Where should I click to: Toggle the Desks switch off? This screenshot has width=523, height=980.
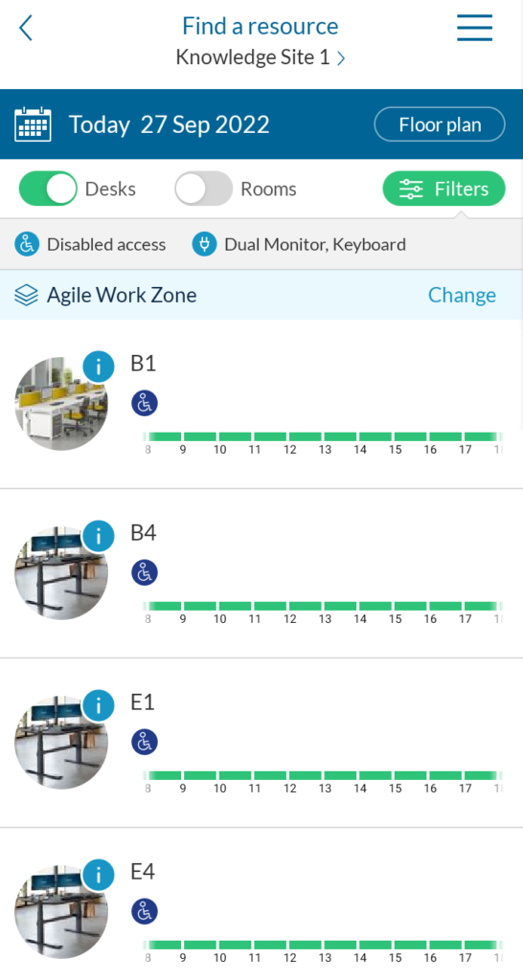click(48, 189)
